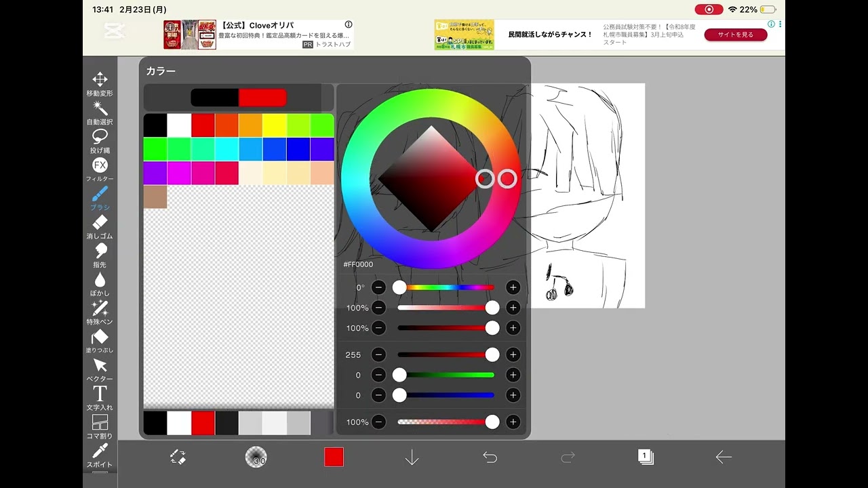The height and width of the screenshot is (488, 868).
Task: Increase hue with plus button
Action: [x=513, y=287]
